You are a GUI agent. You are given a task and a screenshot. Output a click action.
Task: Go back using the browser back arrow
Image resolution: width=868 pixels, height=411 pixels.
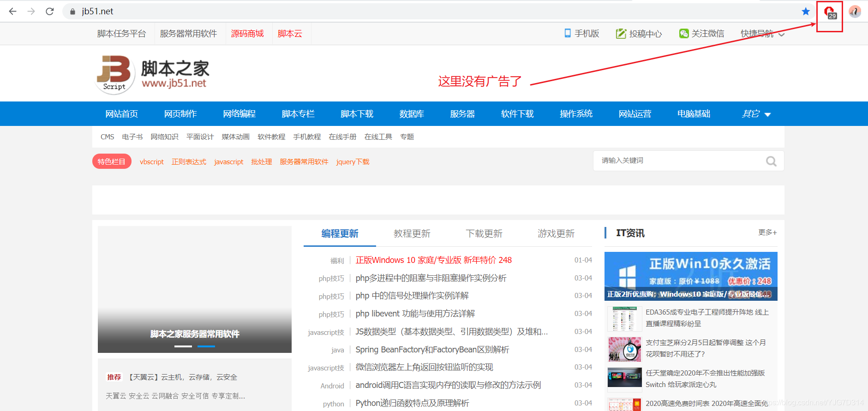[x=12, y=11]
